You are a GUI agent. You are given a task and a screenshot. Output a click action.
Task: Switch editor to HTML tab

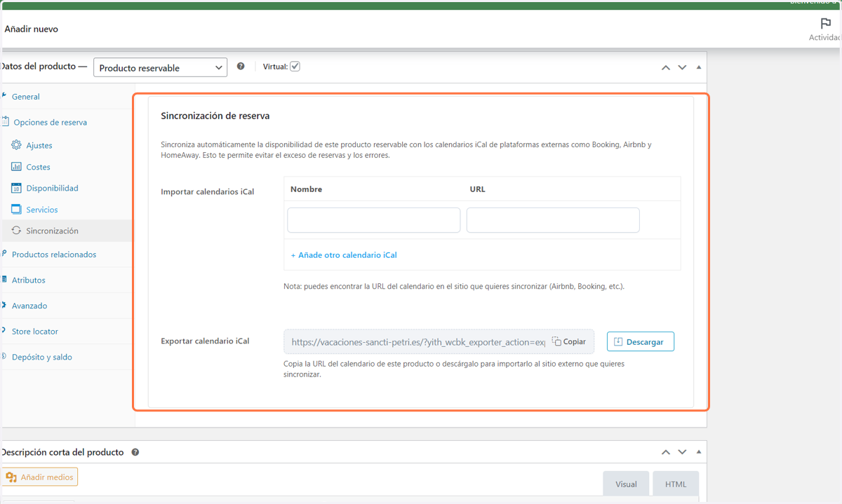pos(676,484)
